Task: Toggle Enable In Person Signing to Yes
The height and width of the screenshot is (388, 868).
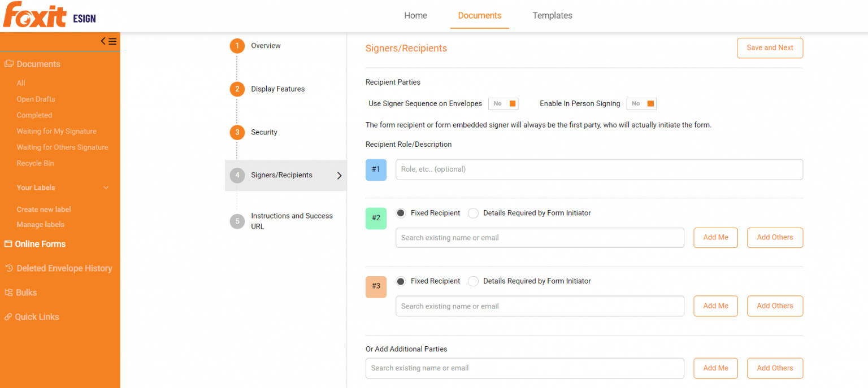Action: click(x=641, y=103)
